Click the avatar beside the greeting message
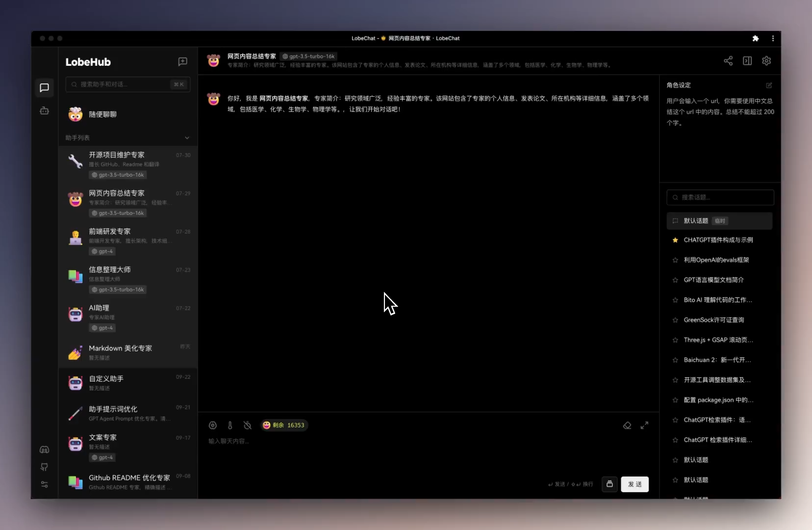 pos(214,99)
